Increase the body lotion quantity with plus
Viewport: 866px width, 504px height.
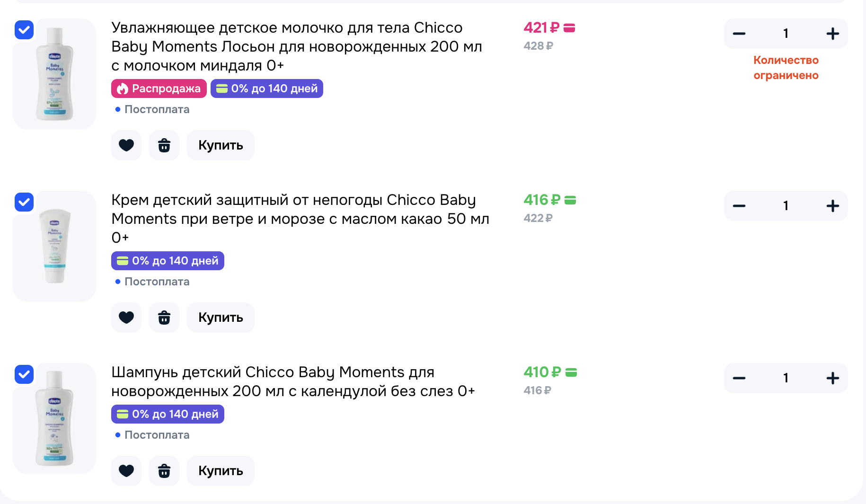[x=832, y=34]
